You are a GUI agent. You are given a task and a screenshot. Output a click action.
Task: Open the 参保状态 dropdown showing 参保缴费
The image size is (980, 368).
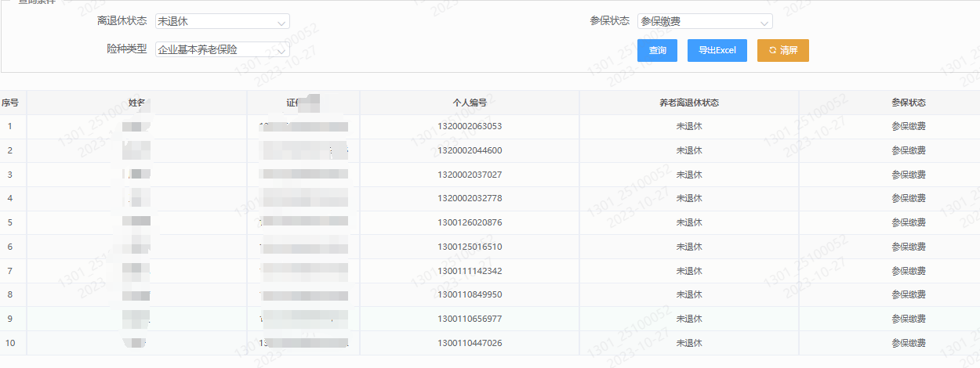point(705,21)
